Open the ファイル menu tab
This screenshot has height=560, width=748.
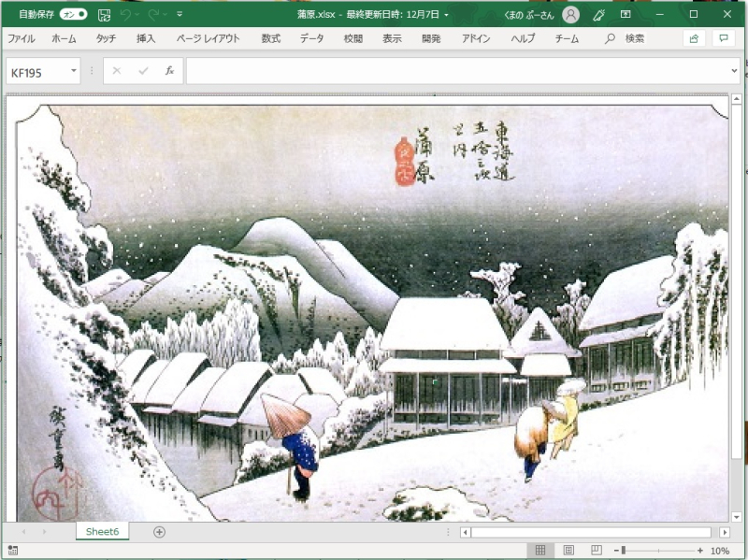21,38
